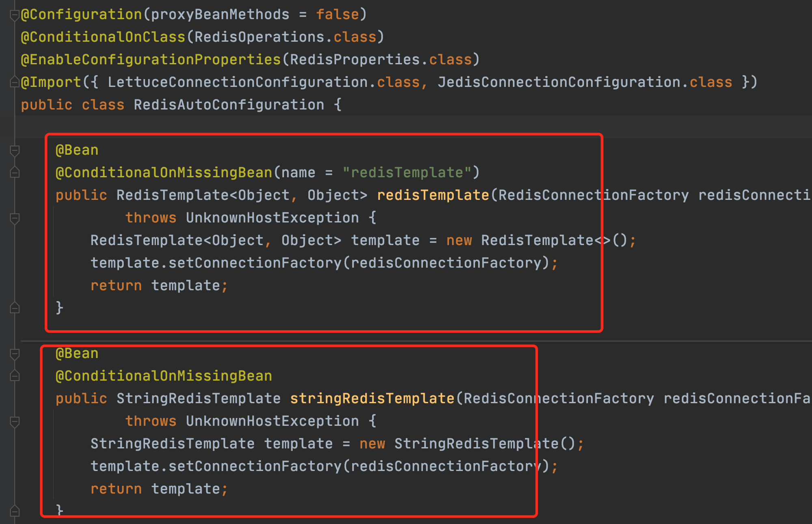Click the RedisAutoConfiguration class name
812x524 pixels.
click(229, 105)
